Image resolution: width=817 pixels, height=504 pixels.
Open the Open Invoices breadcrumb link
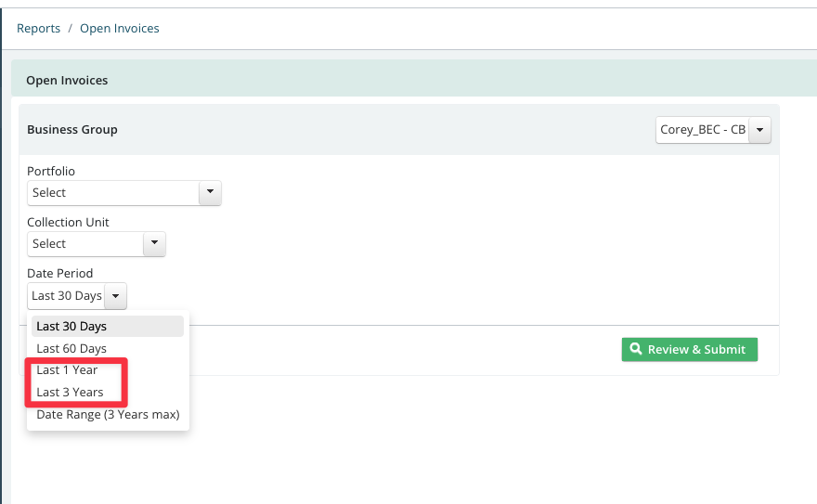(x=120, y=28)
